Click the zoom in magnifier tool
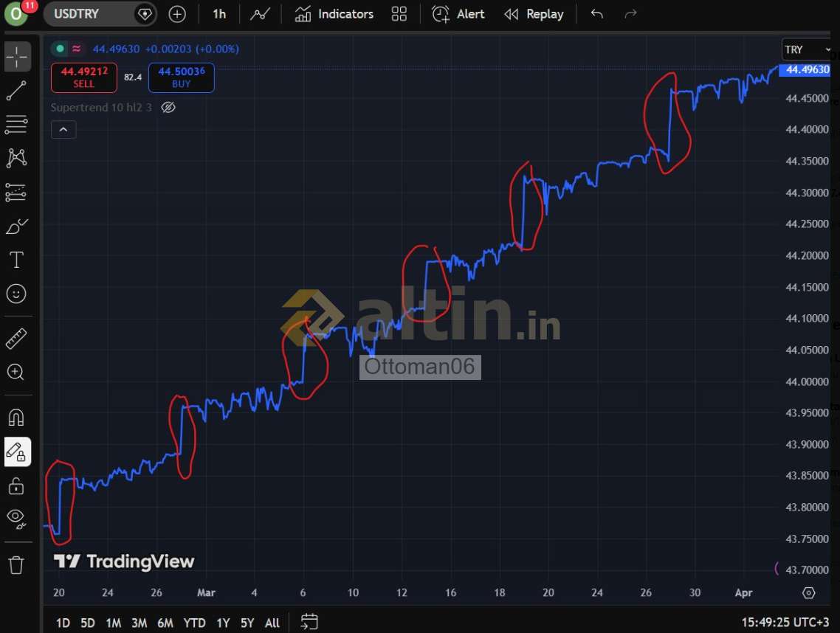Screen dimensions: 840x633 coord(16,372)
